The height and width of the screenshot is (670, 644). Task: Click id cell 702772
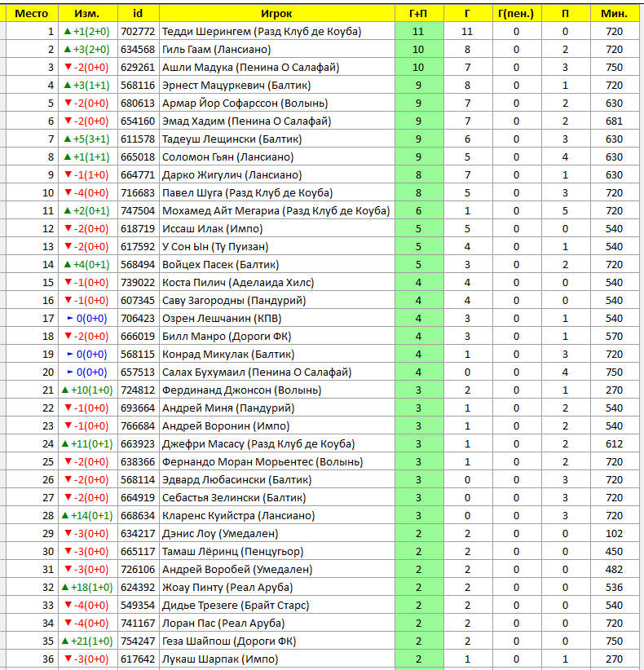[x=138, y=31]
